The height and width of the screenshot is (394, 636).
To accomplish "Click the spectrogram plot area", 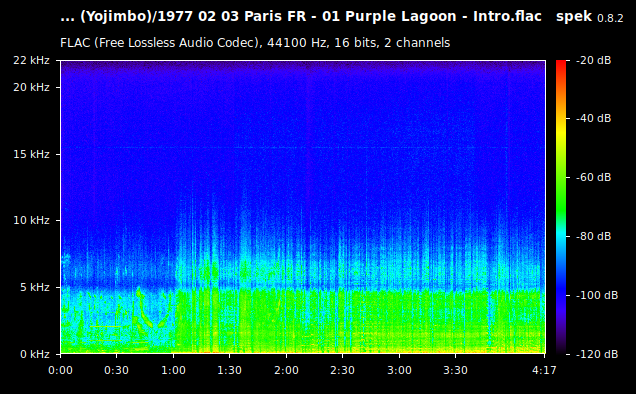I will pos(303,207).
